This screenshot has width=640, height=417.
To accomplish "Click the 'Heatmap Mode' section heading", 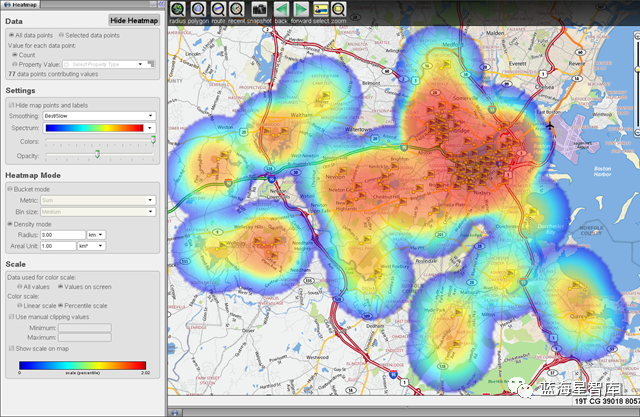I will (33, 175).
